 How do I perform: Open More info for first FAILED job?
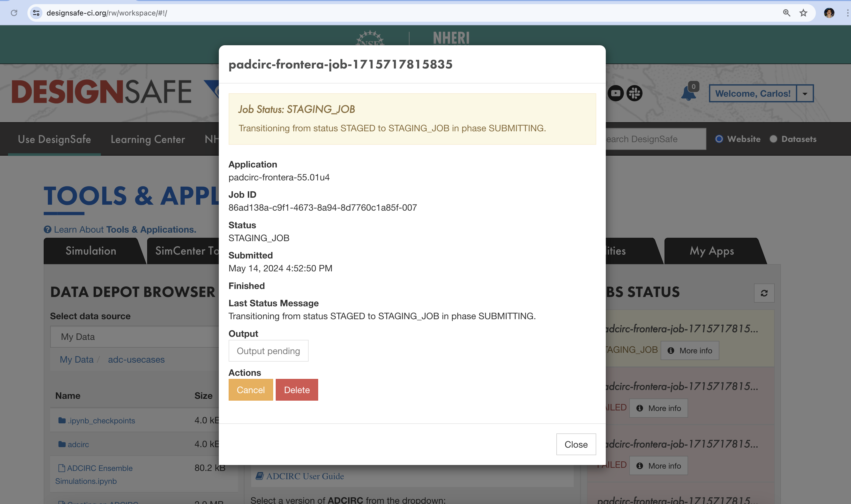659,408
